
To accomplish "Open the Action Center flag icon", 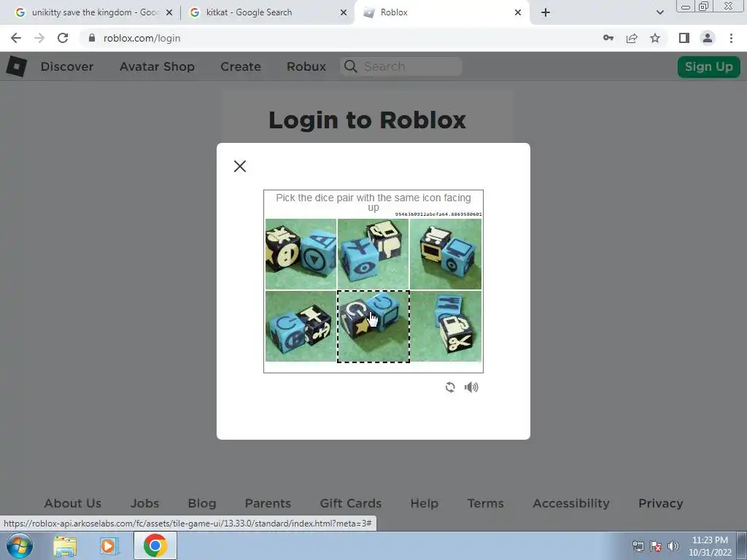I will coord(656,546).
